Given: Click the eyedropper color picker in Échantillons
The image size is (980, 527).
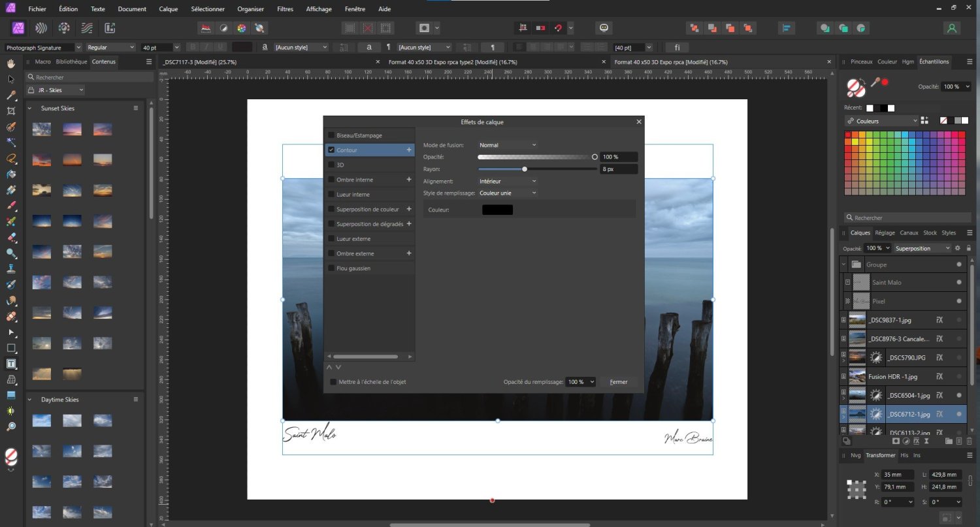Looking at the screenshot, I should click(x=875, y=83).
